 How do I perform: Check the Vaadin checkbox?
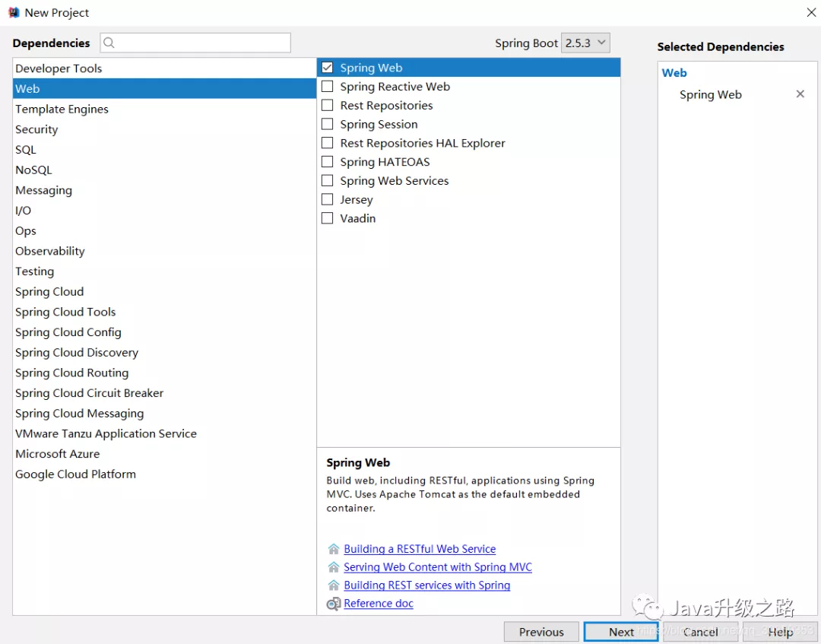click(x=327, y=218)
